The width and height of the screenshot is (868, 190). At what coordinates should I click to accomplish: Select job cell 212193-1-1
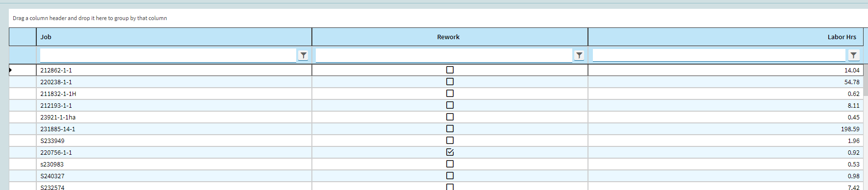pyautogui.click(x=174, y=105)
